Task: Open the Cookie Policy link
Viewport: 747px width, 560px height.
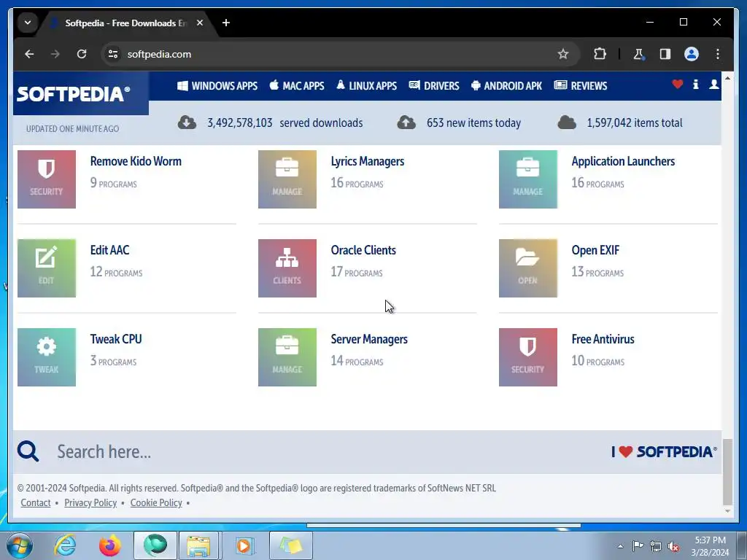Action: tap(156, 503)
